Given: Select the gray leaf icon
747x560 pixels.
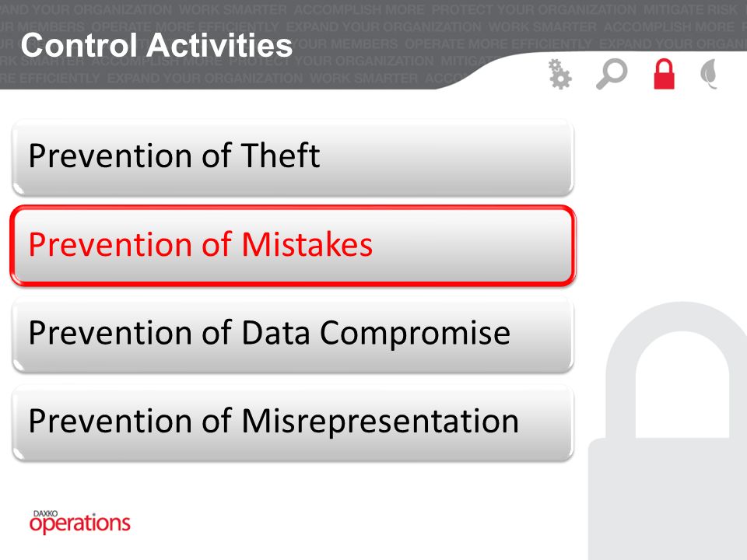Looking at the screenshot, I should 710,74.
